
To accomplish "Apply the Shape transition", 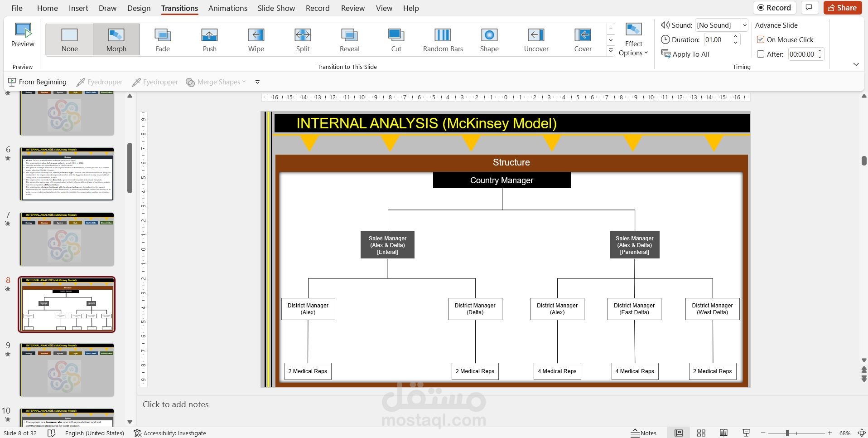I will [489, 40].
